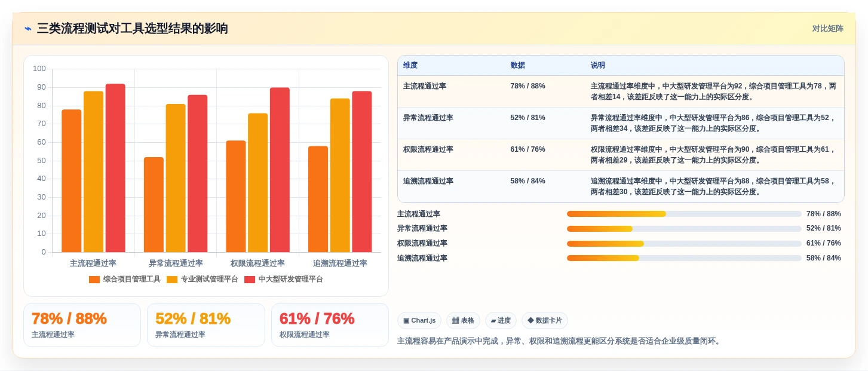
Task: Click the Chart.js tag chip
Action: 419,321
